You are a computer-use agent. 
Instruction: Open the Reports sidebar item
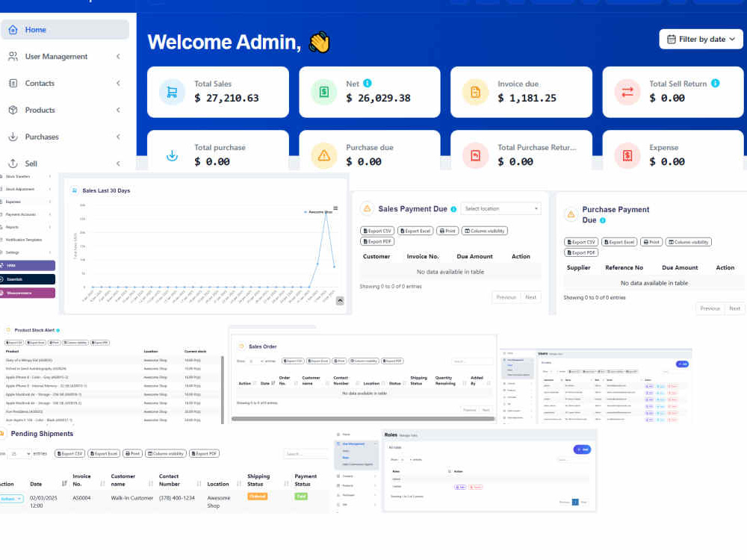pyautogui.click(x=13, y=227)
